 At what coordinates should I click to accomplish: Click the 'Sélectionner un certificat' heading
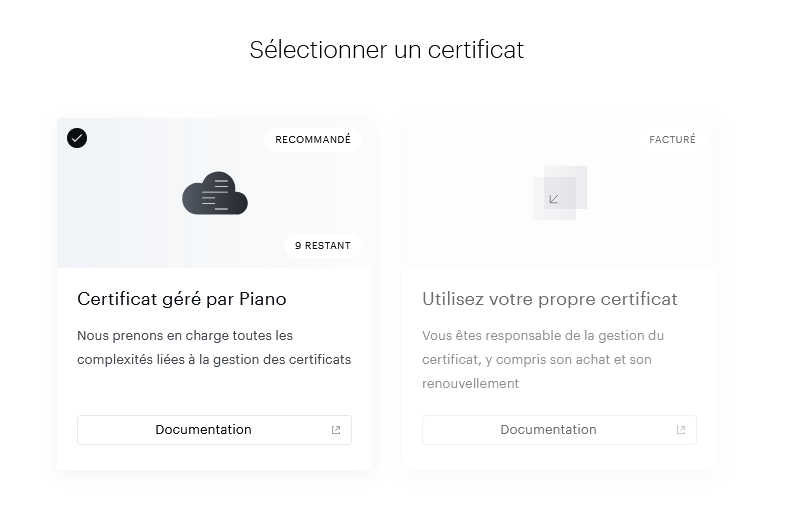coord(386,49)
